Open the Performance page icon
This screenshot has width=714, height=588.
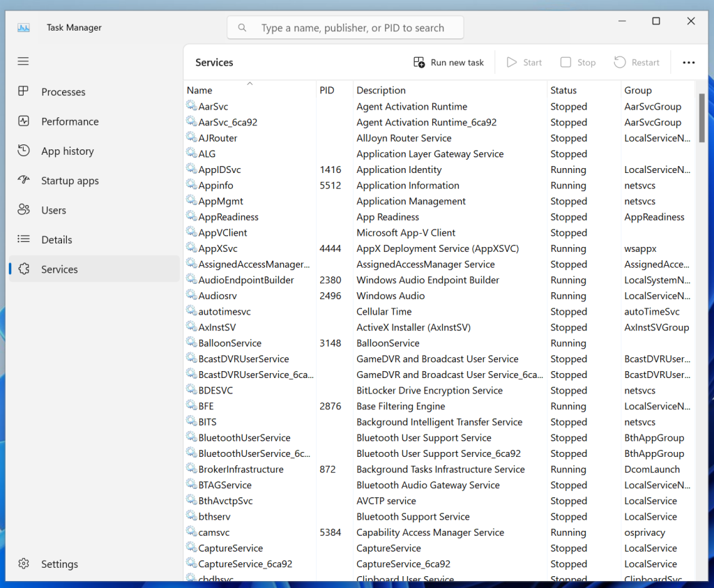coord(24,121)
